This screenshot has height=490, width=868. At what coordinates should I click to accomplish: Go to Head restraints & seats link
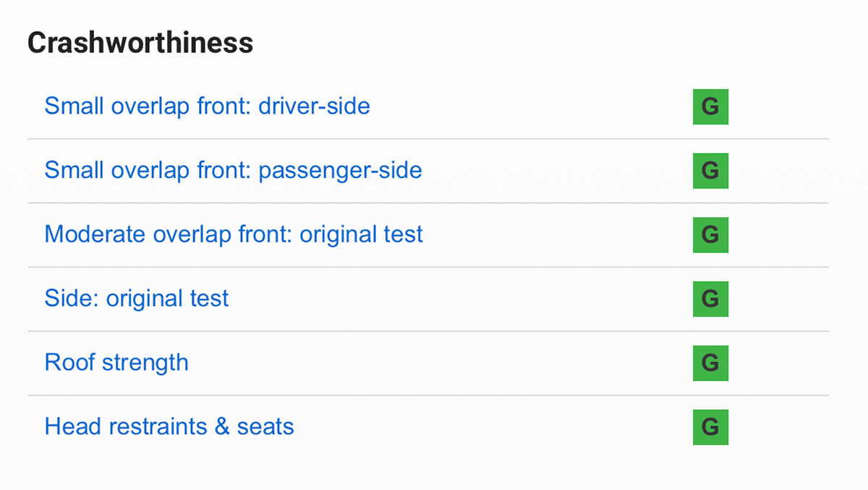(x=169, y=426)
